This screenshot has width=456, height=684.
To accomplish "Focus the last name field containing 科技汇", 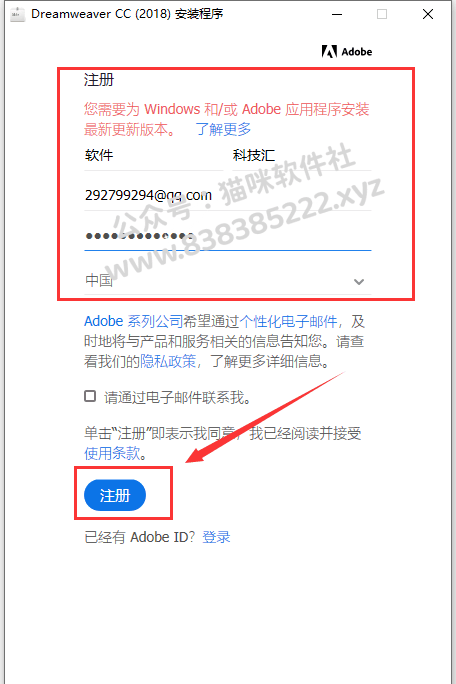I will pos(302,156).
